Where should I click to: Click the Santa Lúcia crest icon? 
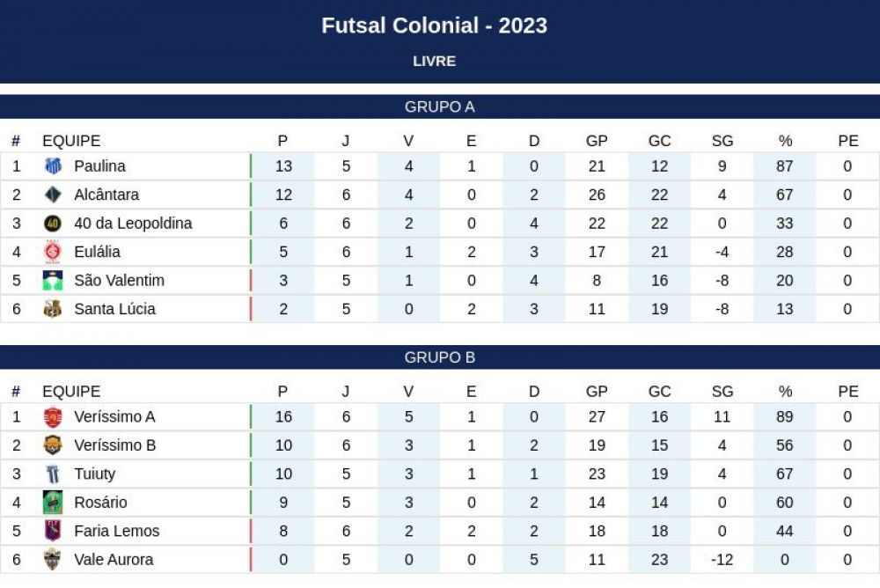[x=53, y=309]
